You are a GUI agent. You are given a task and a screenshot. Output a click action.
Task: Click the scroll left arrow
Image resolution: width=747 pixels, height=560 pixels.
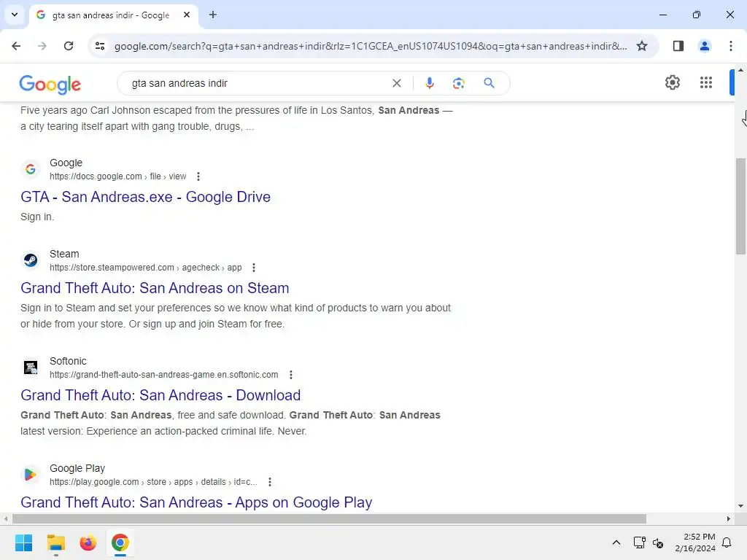(6, 518)
